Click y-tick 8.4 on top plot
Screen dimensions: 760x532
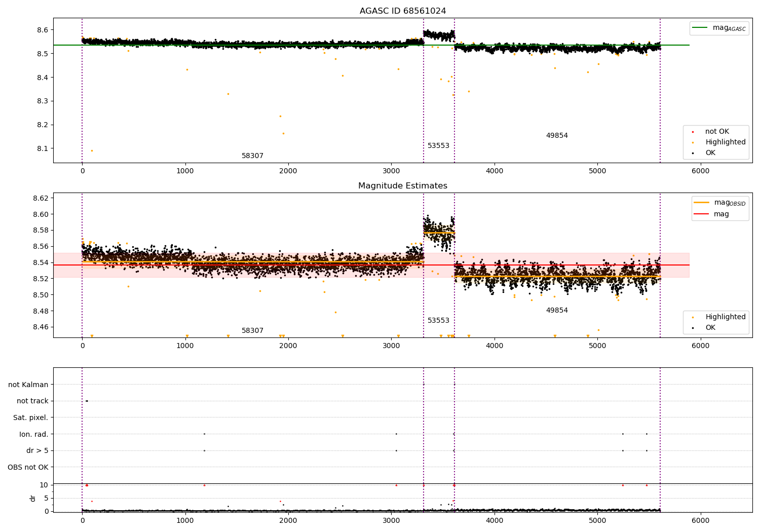pos(43,78)
